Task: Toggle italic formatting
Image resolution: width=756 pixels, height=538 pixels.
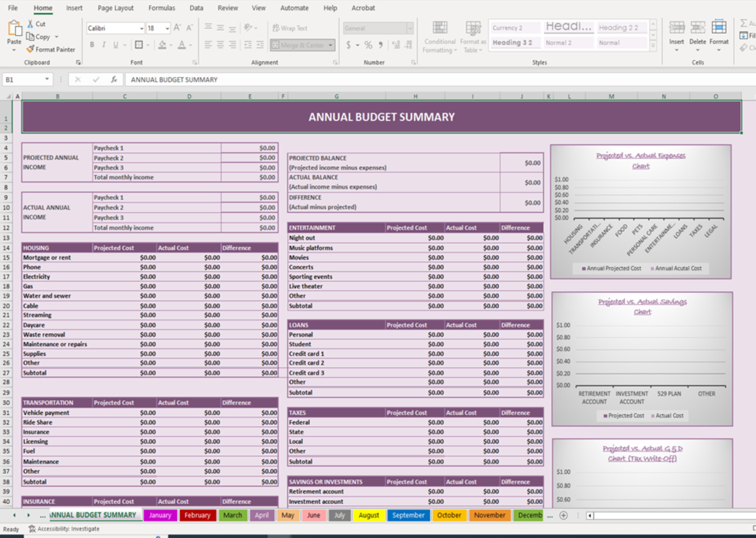Action: (104, 45)
